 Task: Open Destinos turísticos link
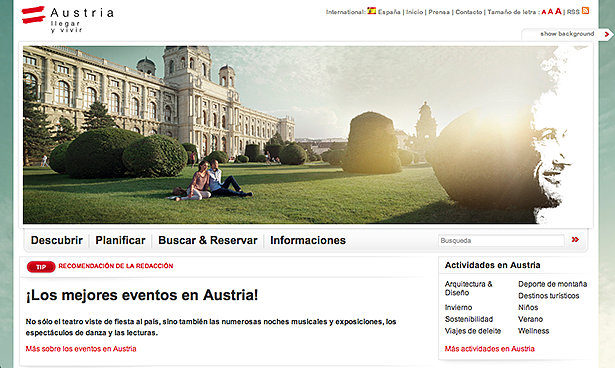[548, 296]
